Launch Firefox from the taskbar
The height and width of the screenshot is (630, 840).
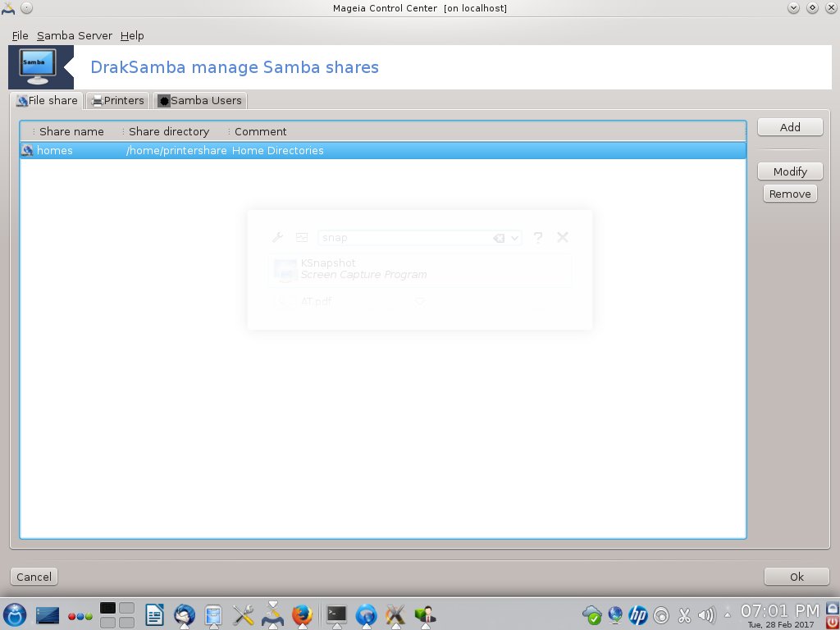(x=302, y=615)
